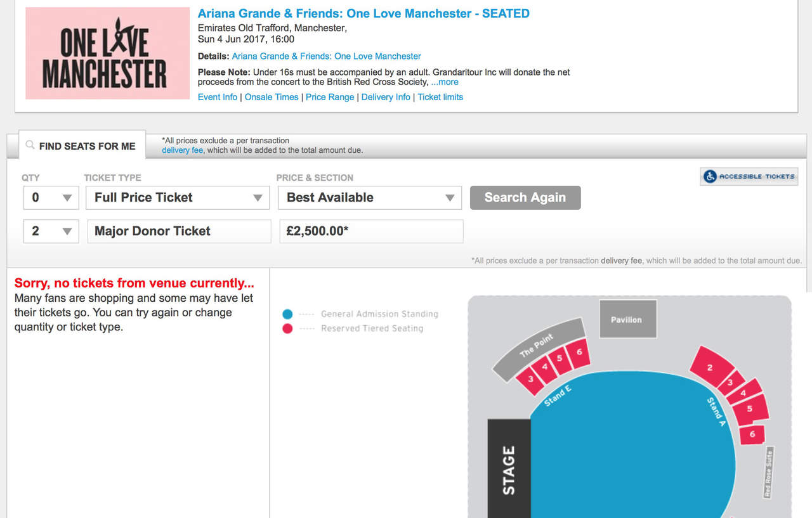View the Price Range link

click(x=330, y=97)
